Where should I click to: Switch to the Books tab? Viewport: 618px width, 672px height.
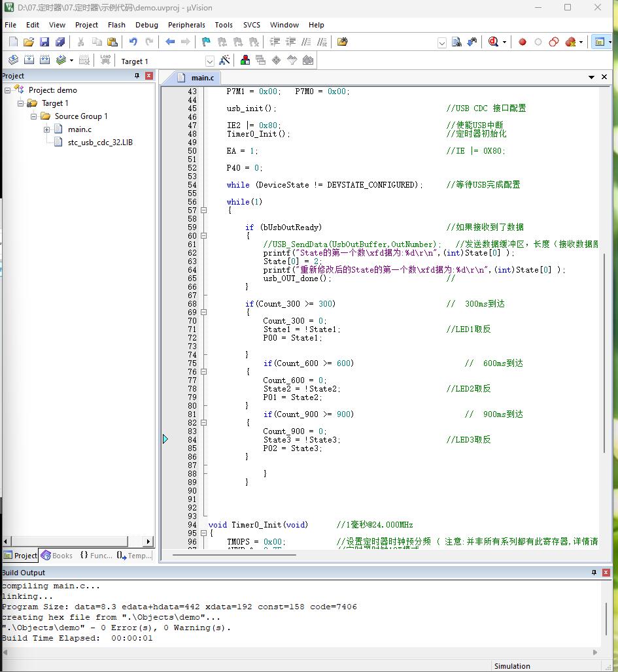coord(57,556)
